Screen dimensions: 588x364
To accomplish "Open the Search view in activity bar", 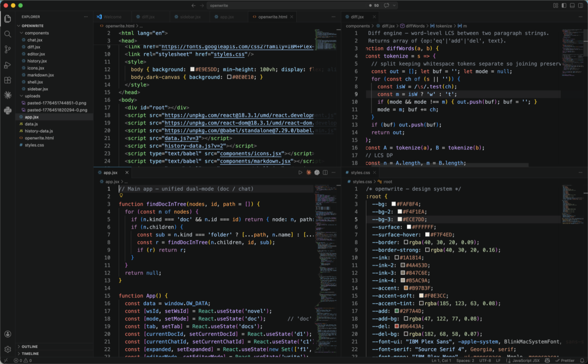I will pyautogui.click(x=8, y=34).
